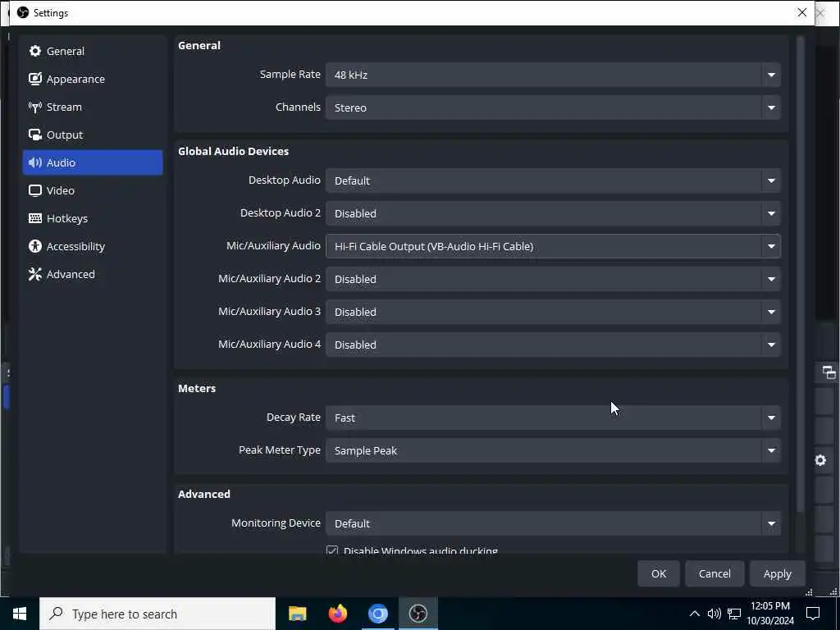
Task: Click gear icon in OBS main window
Action: click(x=820, y=460)
